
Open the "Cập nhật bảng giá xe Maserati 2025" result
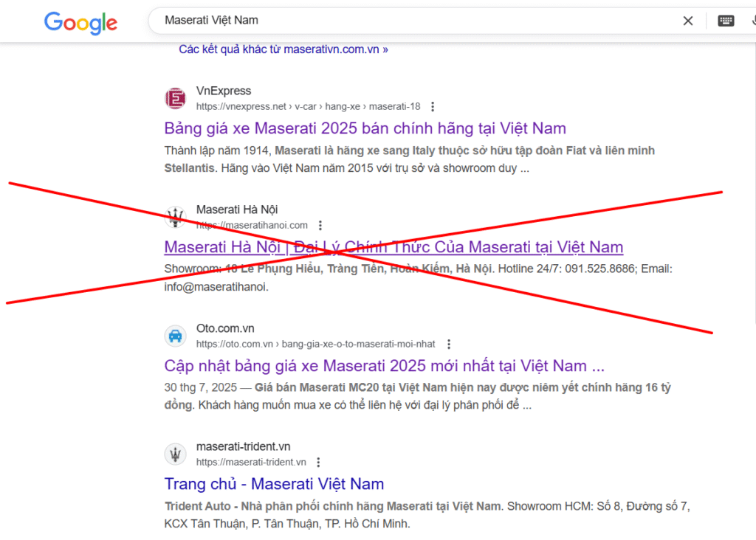pyautogui.click(x=384, y=366)
